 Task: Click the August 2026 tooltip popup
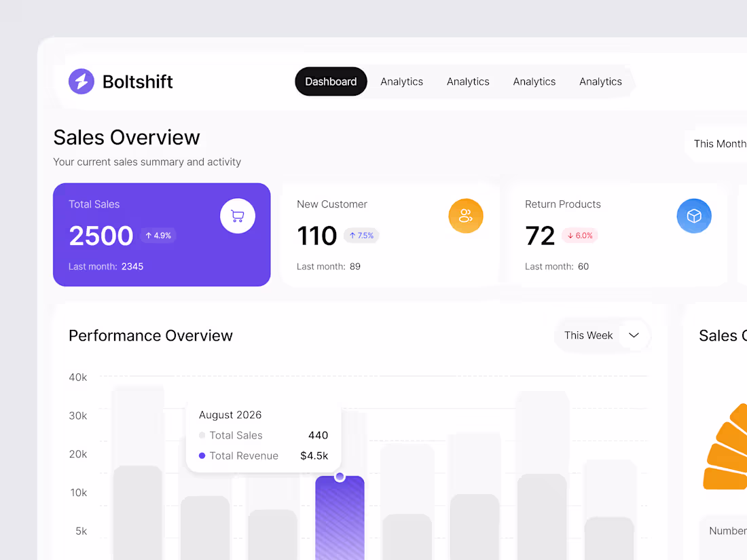click(263, 435)
